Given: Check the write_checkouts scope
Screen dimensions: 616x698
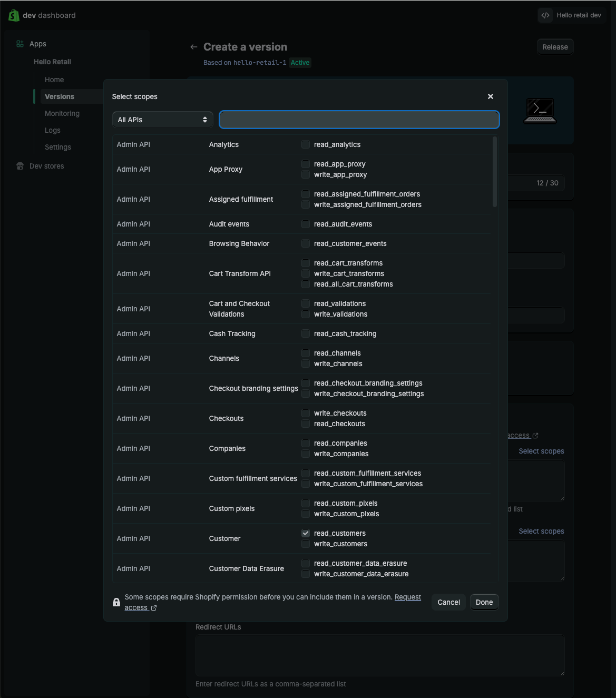Looking at the screenshot, I should click(306, 413).
